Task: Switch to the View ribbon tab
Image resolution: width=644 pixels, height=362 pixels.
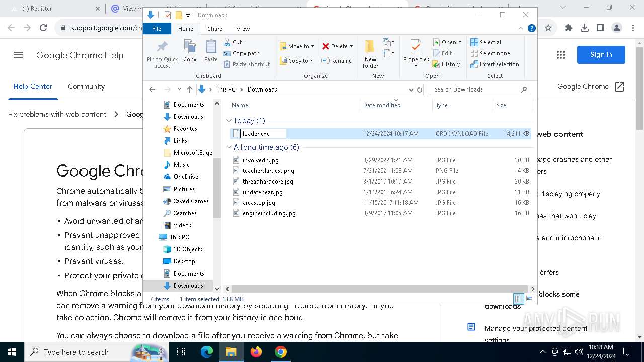Action: pyautogui.click(x=243, y=29)
